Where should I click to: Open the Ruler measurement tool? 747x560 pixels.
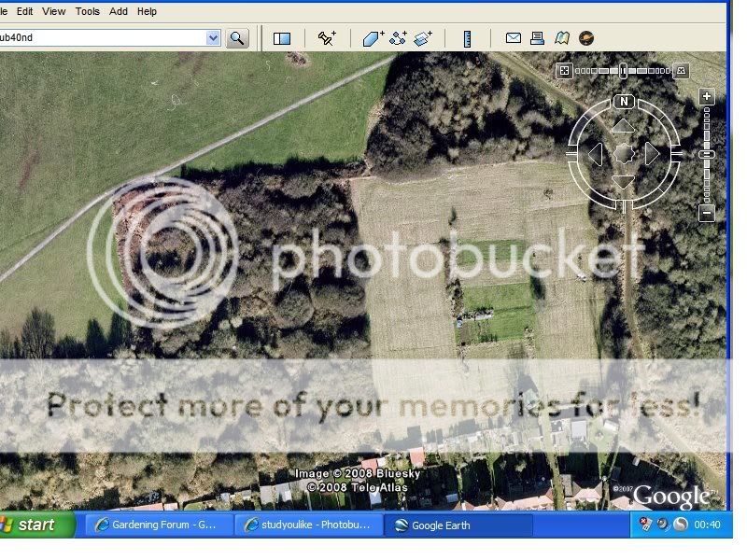click(x=468, y=38)
